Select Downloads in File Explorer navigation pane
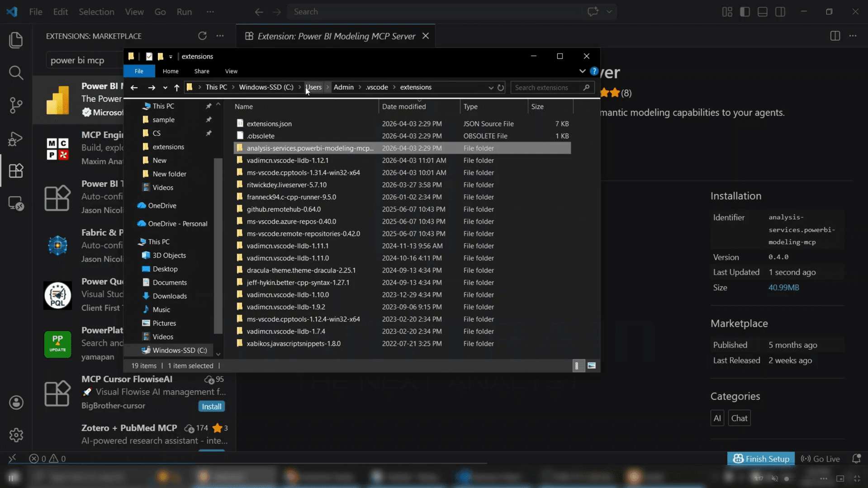The image size is (868, 488). coord(170,296)
